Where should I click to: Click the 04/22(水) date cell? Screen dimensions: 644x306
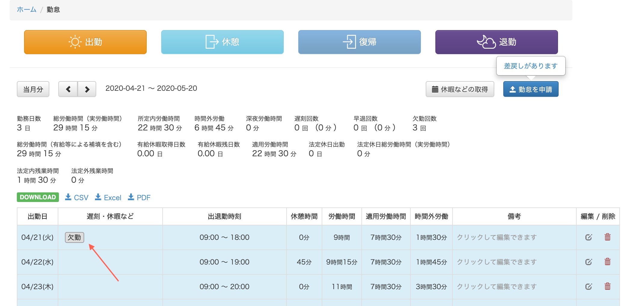pyautogui.click(x=38, y=262)
